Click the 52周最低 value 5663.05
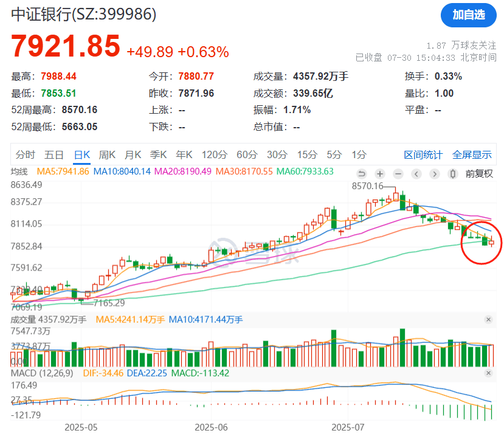This screenshot has height=436, width=504. (80, 126)
